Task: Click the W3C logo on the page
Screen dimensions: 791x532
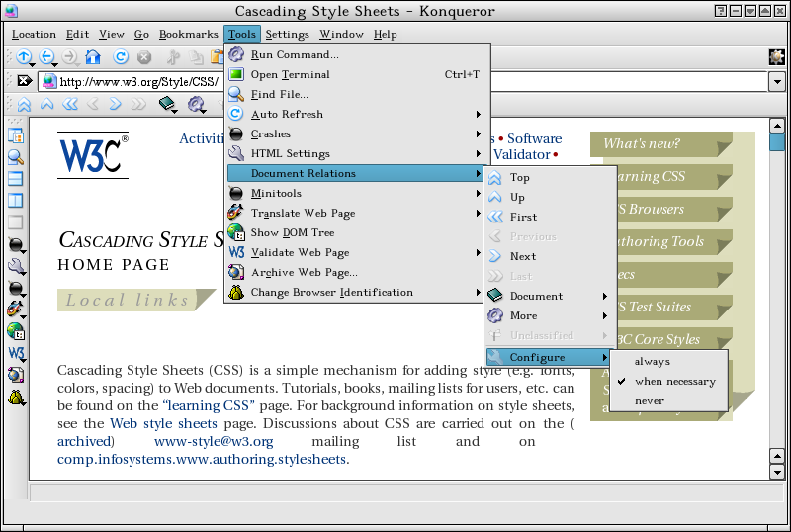Action: (x=93, y=155)
